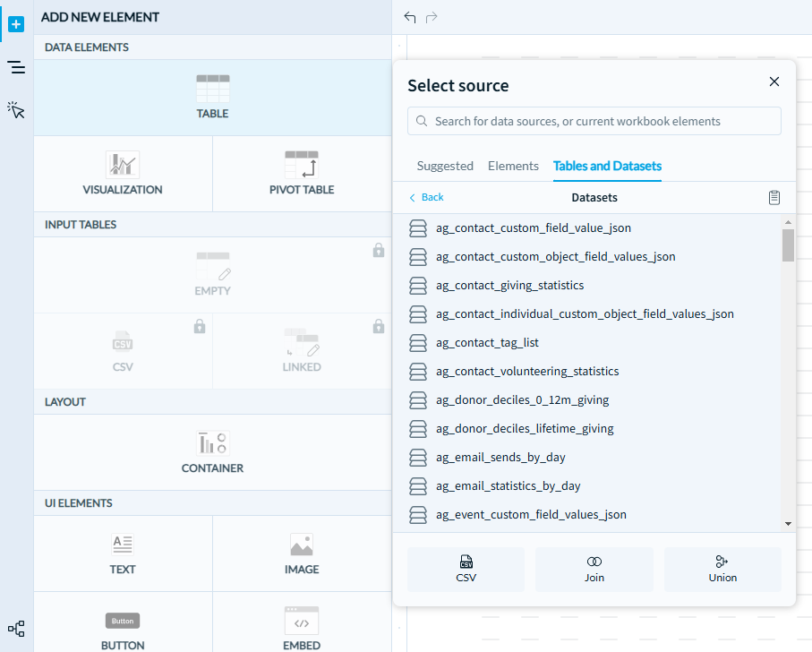Screen dimensions: 812x652
Task: Focus the data sources search field
Action: (594, 121)
